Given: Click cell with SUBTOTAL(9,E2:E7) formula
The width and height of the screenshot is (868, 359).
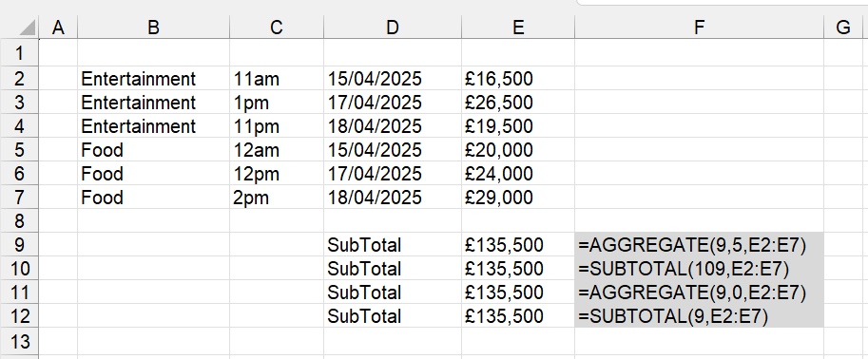Looking at the screenshot, I should (699, 316).
